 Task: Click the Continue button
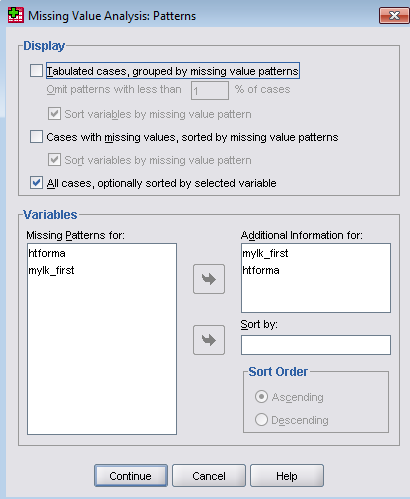click(x=131, y=476)
